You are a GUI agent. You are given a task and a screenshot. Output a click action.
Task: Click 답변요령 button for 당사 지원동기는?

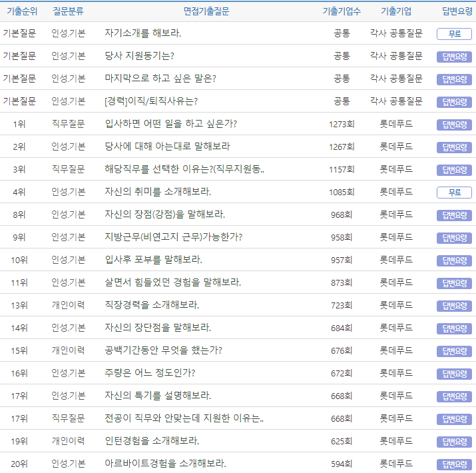(454, 57)
